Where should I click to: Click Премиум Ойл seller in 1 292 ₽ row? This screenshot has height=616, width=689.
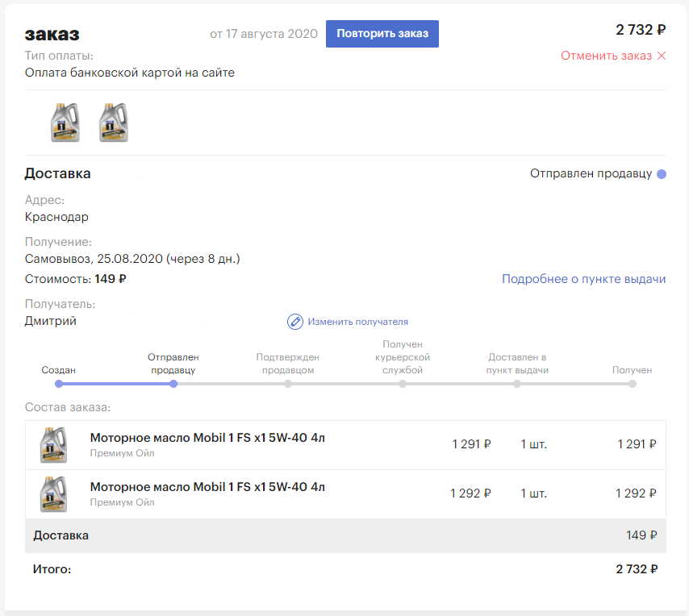(x=122, y=502)
